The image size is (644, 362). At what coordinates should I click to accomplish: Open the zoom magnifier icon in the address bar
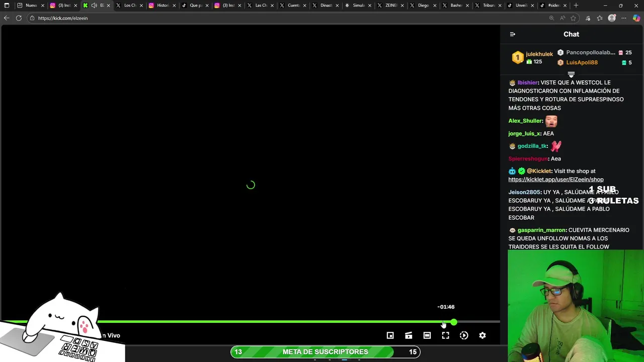click(551, 18)
